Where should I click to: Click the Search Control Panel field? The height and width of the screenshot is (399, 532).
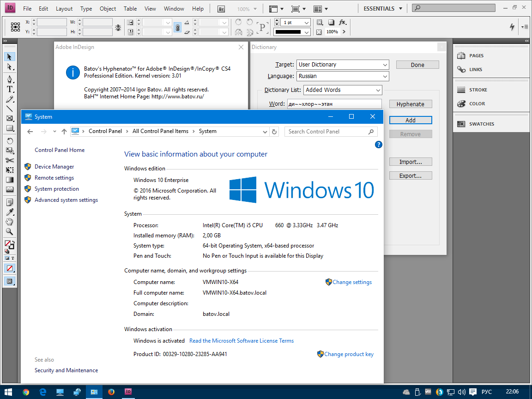tap(331, 132)
